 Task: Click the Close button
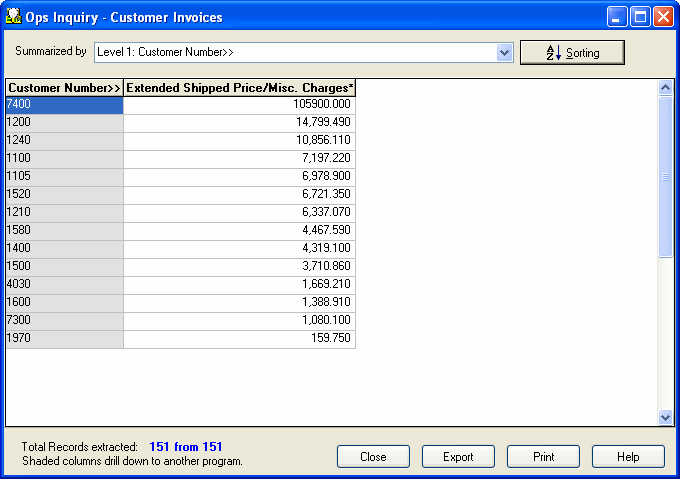373,456
